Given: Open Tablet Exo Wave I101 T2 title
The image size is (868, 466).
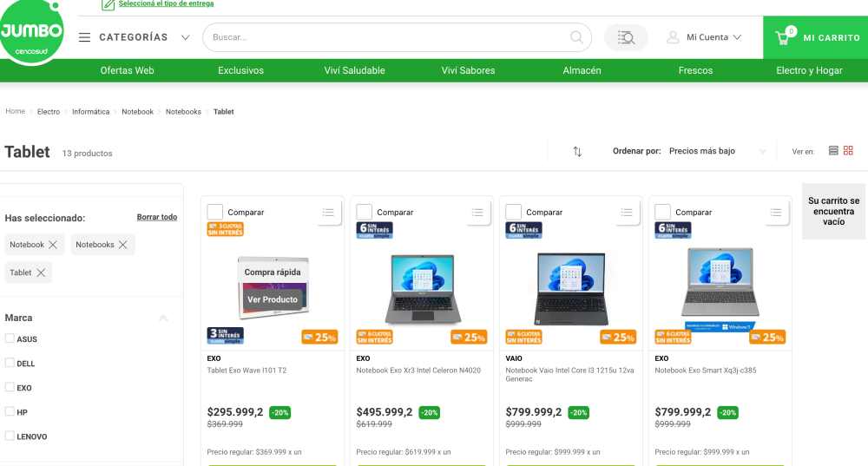Looking at the screenshot, I should (x=247, y=371).
